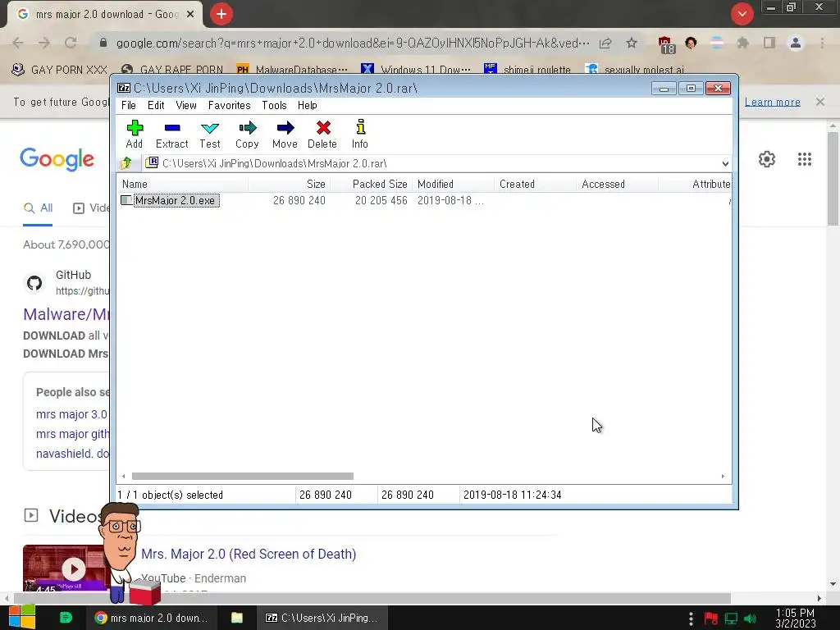Sort by Name column header
840x630 pixels.
click(x=182, y=185)
